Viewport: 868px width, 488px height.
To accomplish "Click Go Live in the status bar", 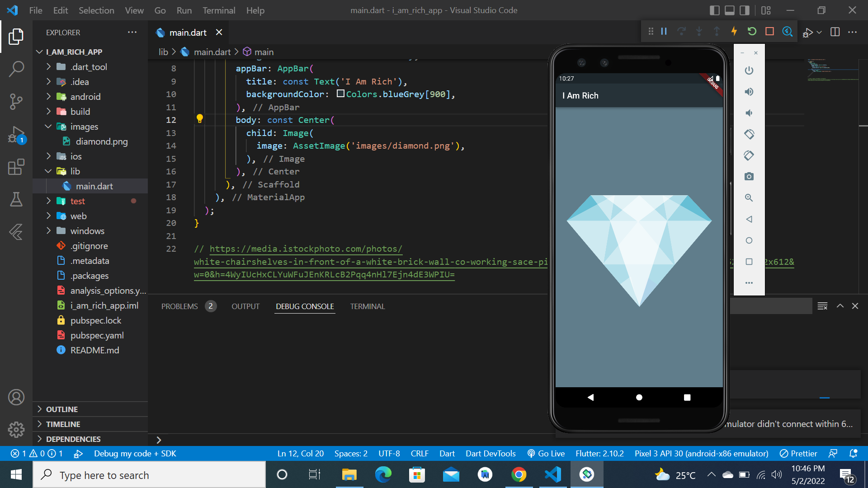I will click(x=546, y=453).
